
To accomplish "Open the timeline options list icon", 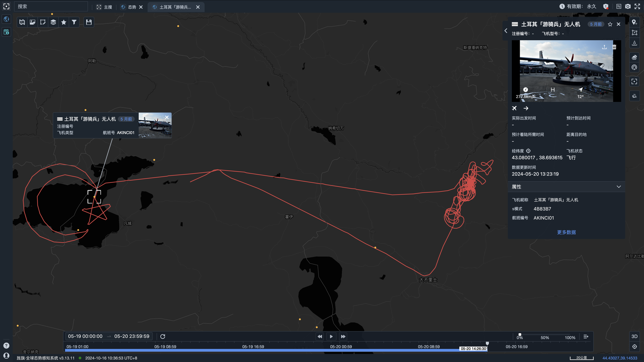I will click(x=586, y=337).
